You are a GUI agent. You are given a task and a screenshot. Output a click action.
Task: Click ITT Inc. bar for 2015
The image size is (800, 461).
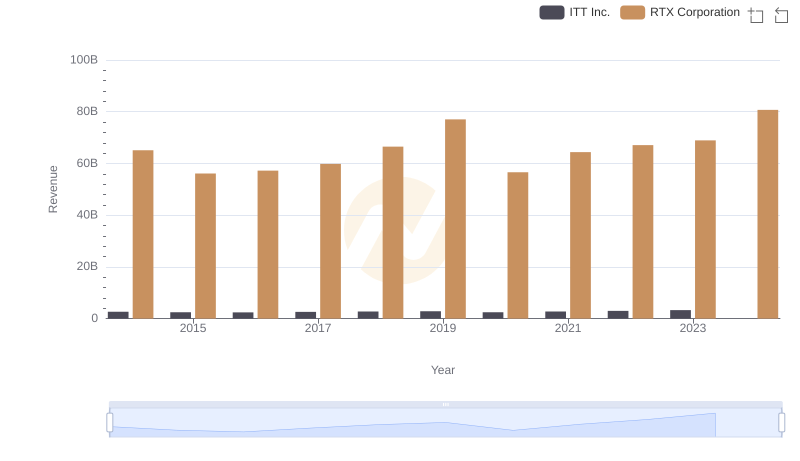tap(181, 315)
